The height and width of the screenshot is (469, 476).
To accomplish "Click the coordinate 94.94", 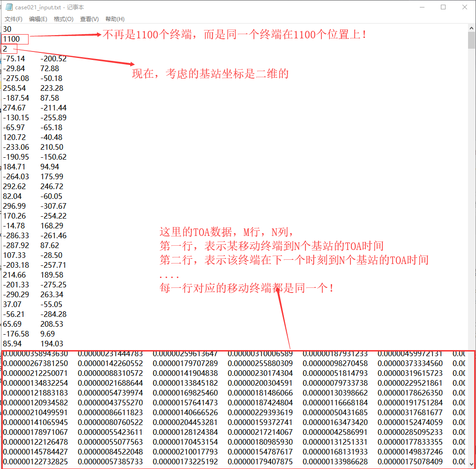I will click(x=50, y=167).
